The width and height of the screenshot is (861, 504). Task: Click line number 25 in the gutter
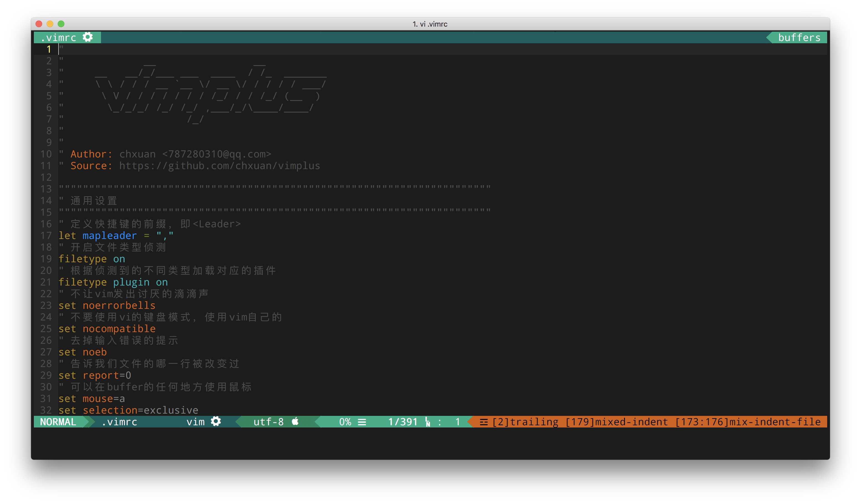click(x=46, y=329)
